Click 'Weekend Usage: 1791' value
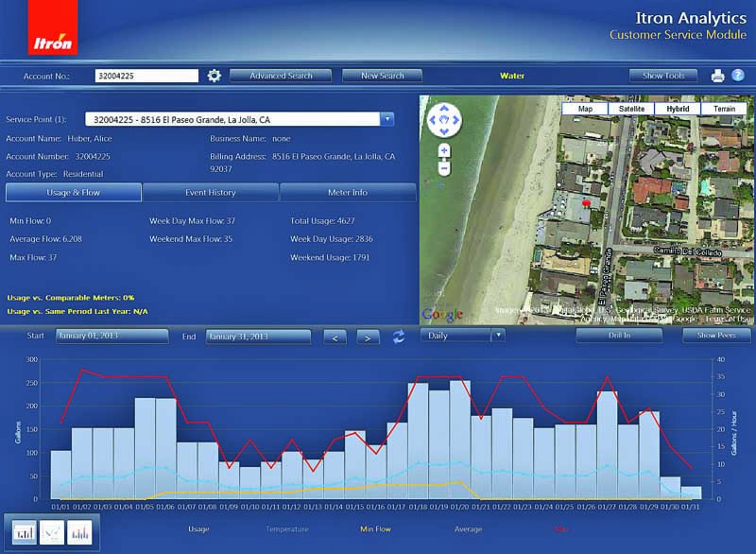This screenshot has height=554, width=756. (330, 257)
